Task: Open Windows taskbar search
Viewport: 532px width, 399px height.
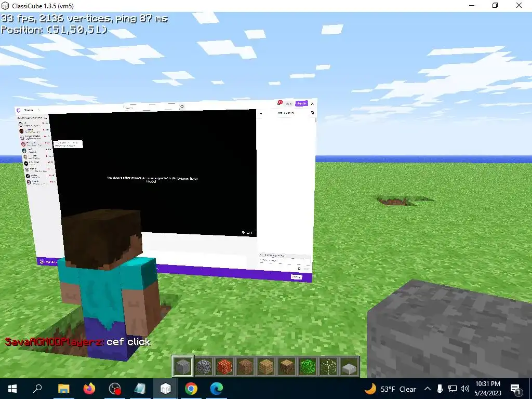Action: point(37,389)
